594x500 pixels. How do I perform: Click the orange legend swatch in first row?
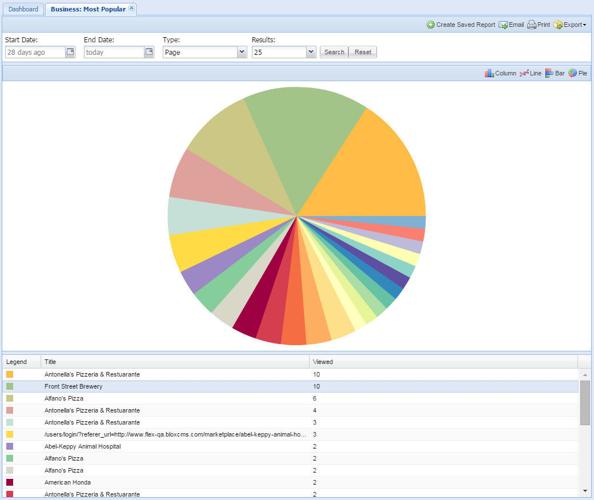tap(9, 374)
